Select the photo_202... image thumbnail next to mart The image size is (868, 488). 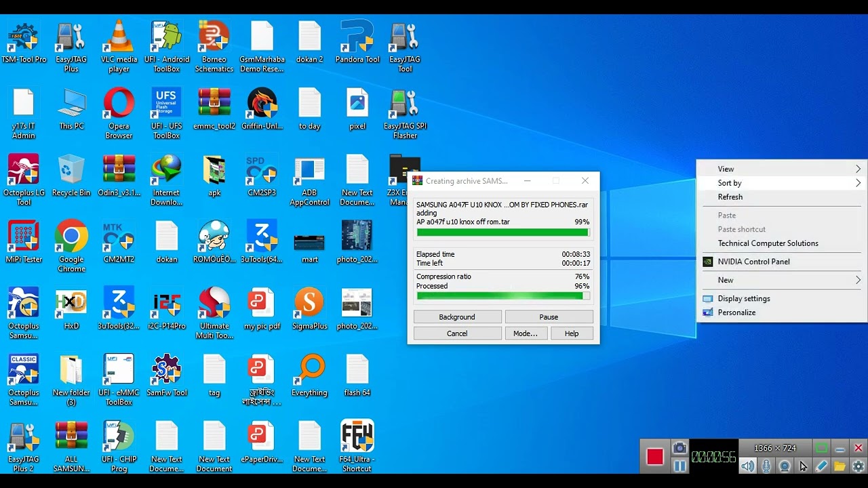point(357,242)
